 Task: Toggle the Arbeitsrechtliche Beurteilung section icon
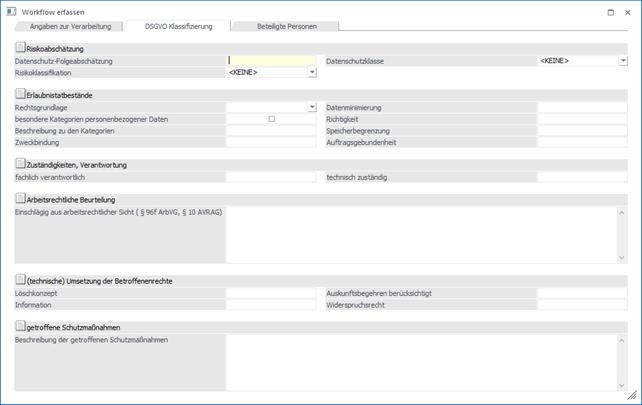click(x=21, y=198)
